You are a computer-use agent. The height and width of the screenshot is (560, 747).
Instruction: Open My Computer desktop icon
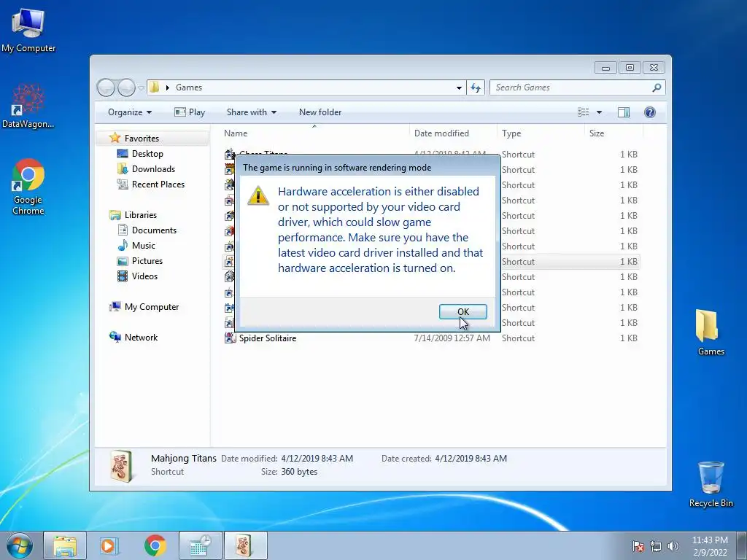click(x=28, y=30)
